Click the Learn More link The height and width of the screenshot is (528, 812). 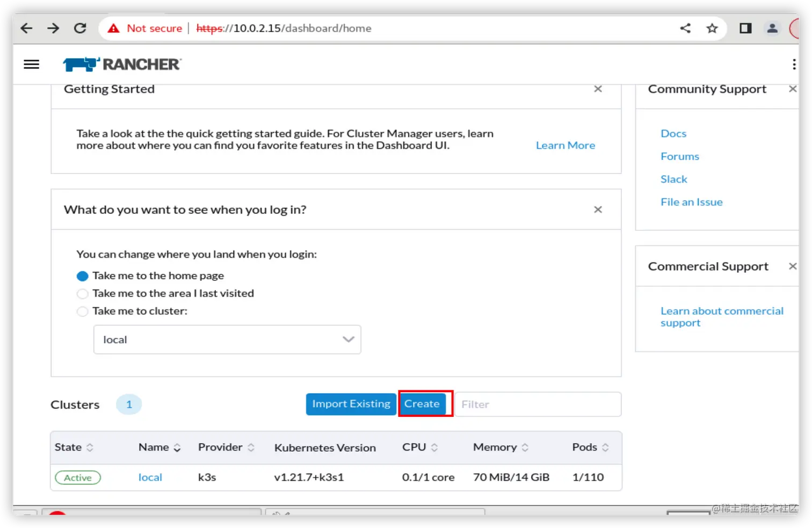pyautogui.click(x=565, y=146)
